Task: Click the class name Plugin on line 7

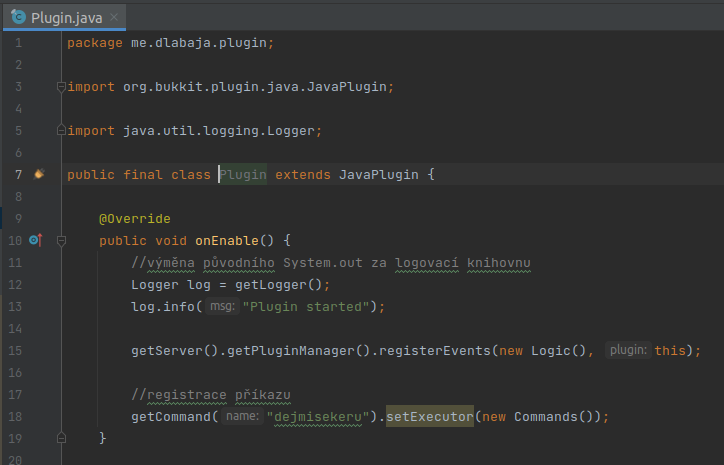Action: coord(243,175)
